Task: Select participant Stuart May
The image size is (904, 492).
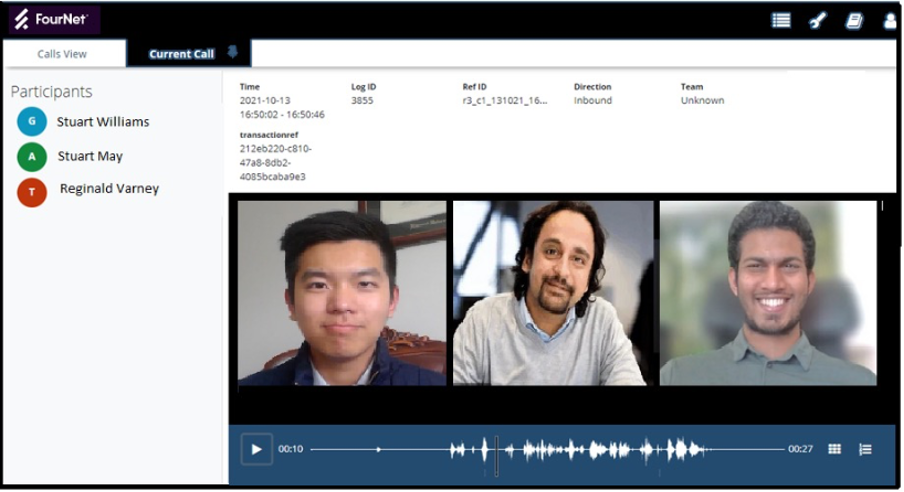Action: point(90,156)
